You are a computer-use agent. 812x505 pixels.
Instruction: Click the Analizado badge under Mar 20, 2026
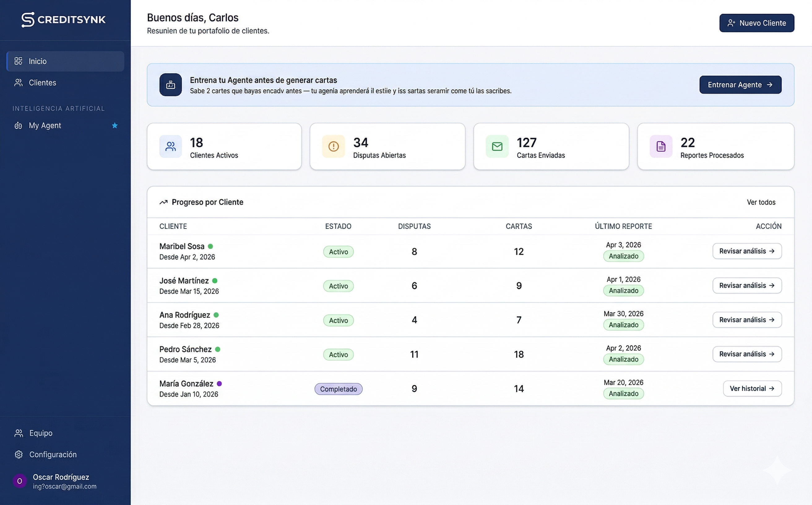(623, 393)
